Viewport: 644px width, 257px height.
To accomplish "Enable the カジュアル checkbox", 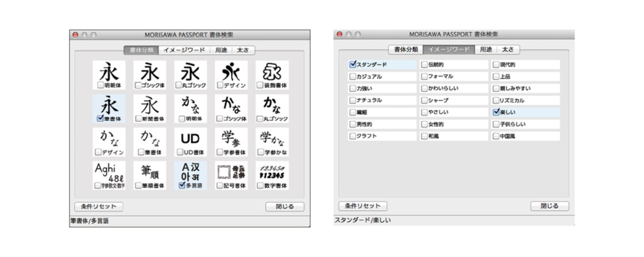I will coord(352,76).
